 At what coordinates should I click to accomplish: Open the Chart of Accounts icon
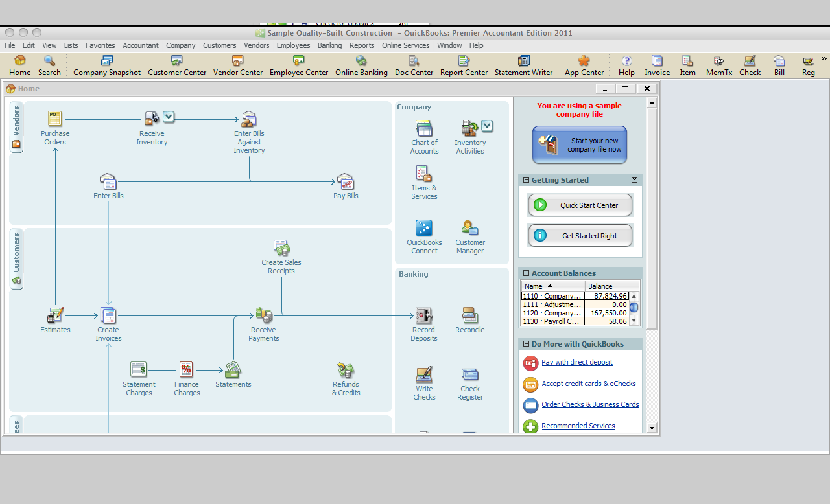pos(424,128)
